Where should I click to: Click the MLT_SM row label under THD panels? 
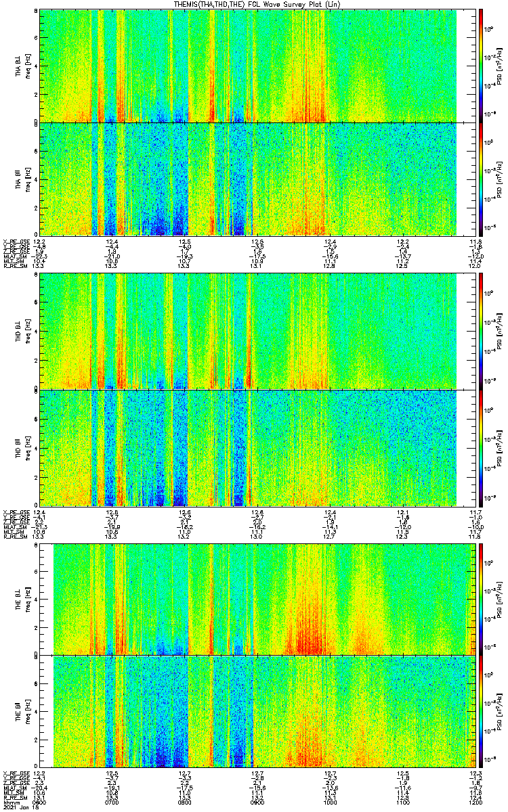tap(12, 532)
